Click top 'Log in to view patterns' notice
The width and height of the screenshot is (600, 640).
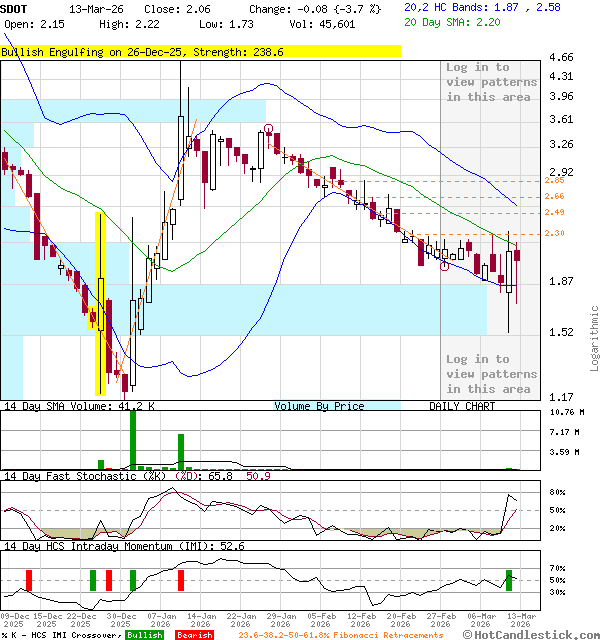(x=491, y=82)
